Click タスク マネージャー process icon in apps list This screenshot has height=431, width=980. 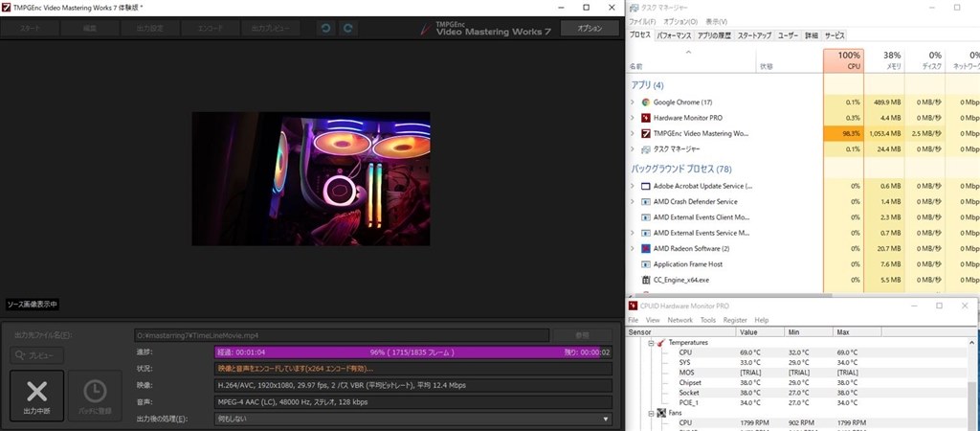coord(646,149)
